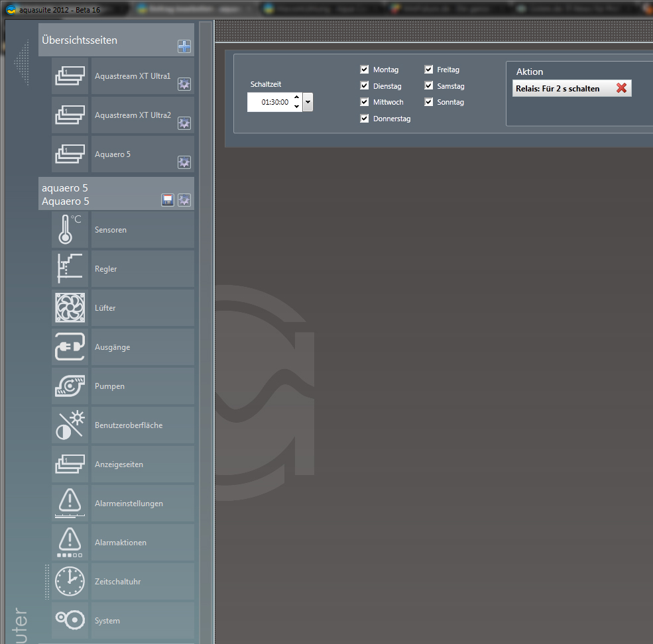This screenshot has width=653, height=644.
Task: Click the thermometer Sensoren icon
Action: coord(70,229)
